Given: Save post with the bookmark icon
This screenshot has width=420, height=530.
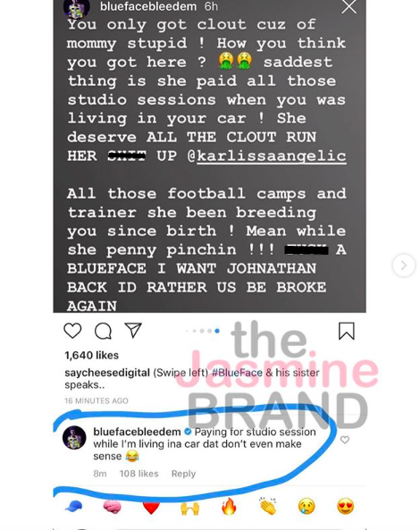Looking at the screenshot, I should pos(347,331).
